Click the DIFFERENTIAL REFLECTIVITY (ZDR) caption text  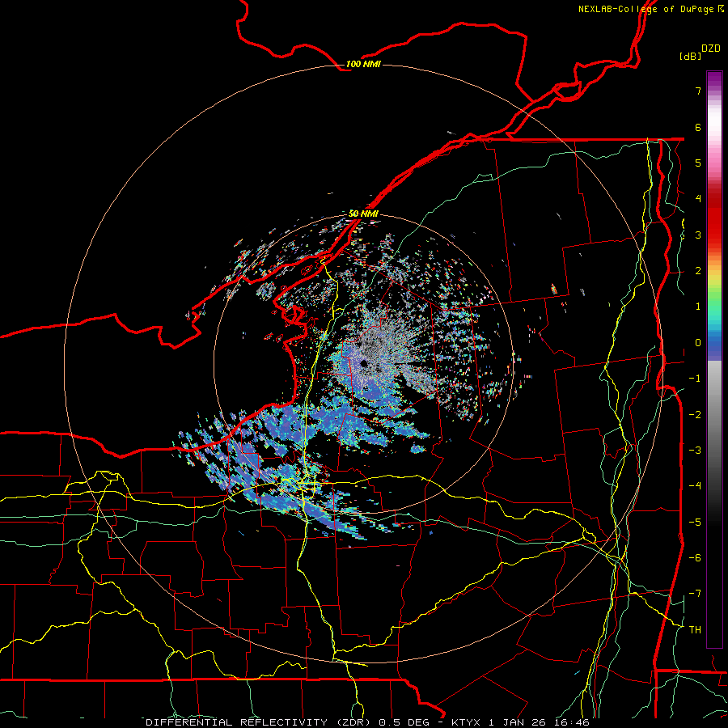[x=260, y=722]
